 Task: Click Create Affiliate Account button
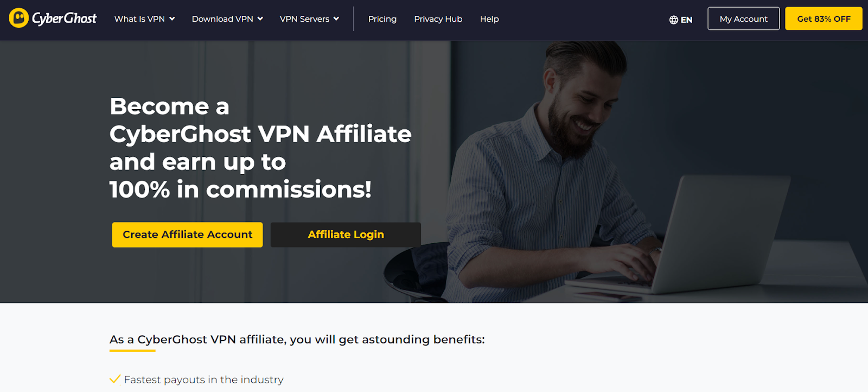point(187,235)
